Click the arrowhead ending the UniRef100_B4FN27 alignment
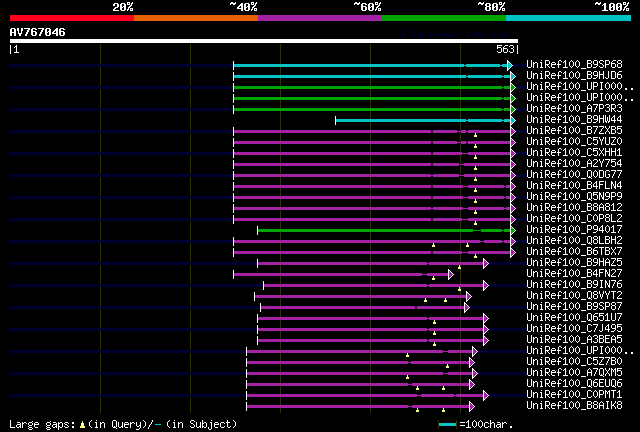Image resolution: width=640 pixels, height=432 pixels. pos(451,274)
